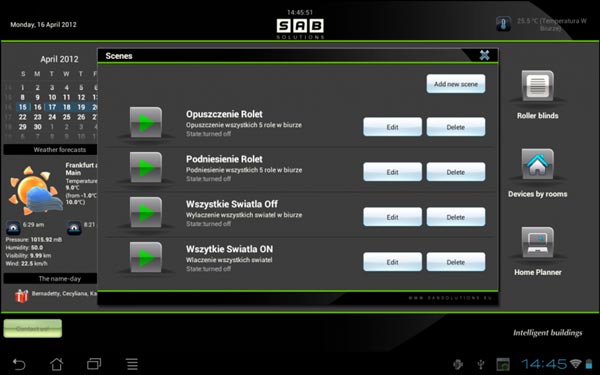The height and width of the screenshot is (375, 600).
Task: Select April 16 in the calendar
Action: click(x=38, y=107)
